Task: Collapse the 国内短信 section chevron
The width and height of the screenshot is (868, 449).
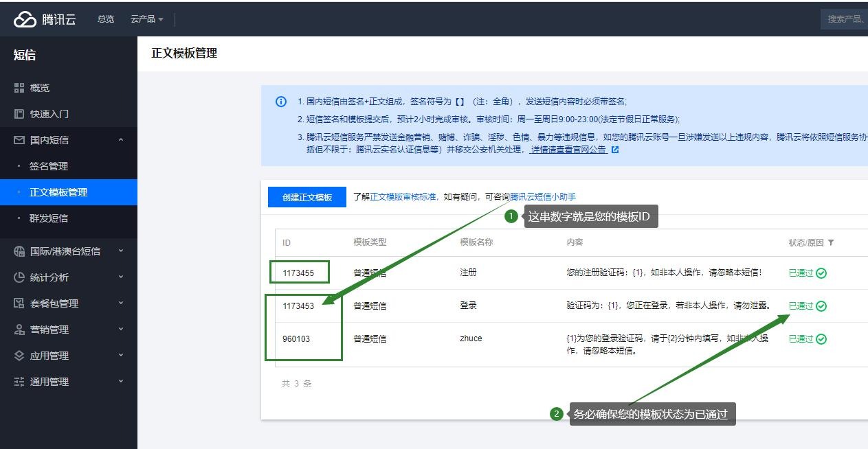Action: [121, 140]
